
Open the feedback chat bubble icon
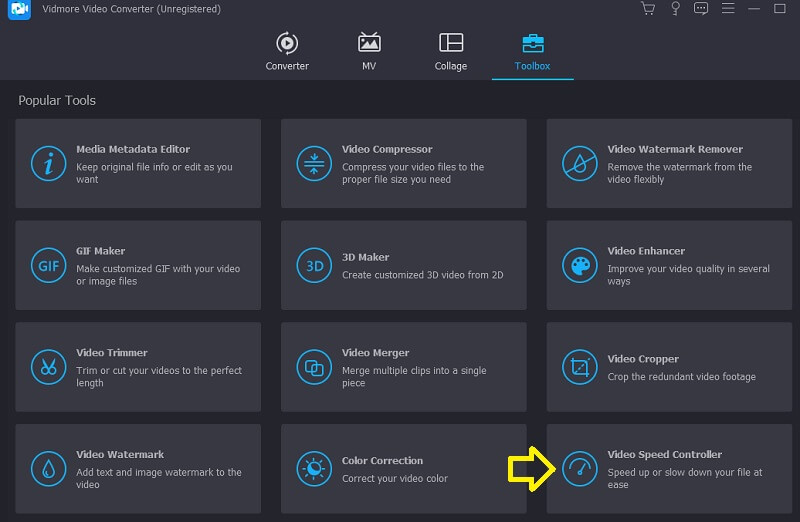point(700,9)
